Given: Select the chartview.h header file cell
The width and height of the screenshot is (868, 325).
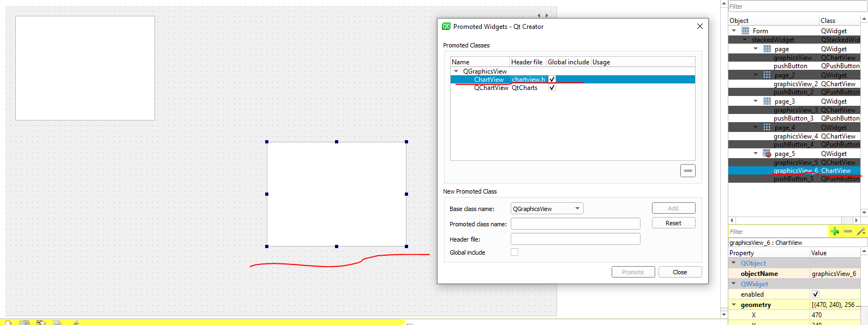Looking at the screenshot, I should pos(528,79).
